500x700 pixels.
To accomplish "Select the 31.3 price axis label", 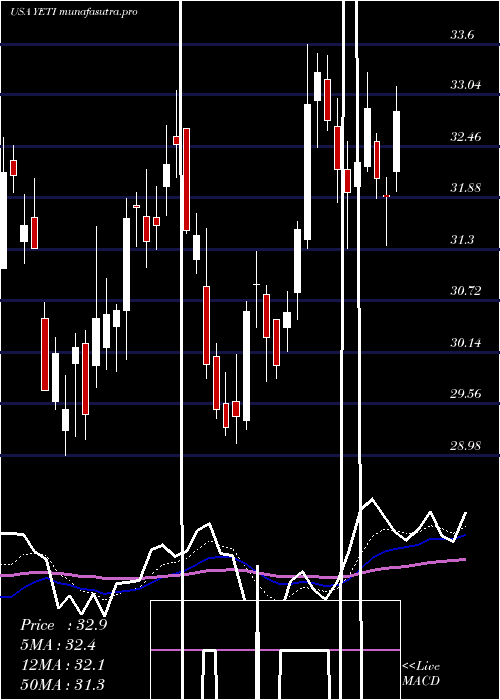I will 462,240.
